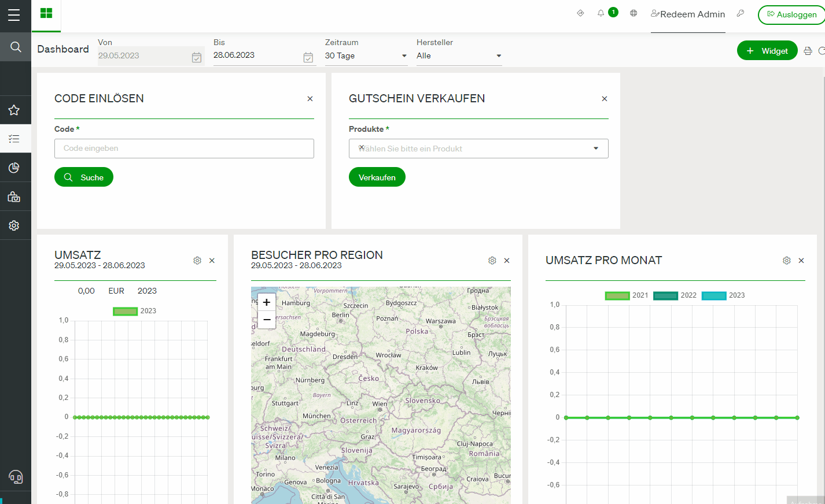Click the search magnifier in the sidebar
The width and height of the screenshot is (825, 504).
[x=16, y=47]
